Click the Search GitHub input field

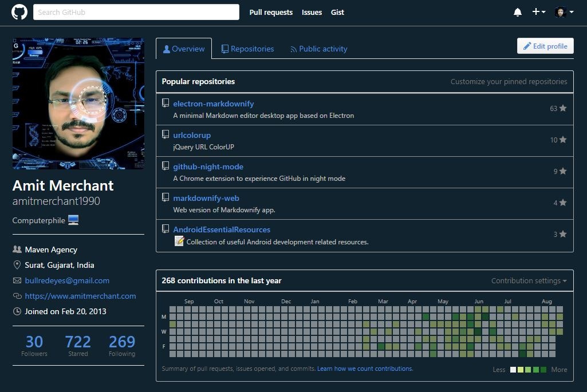click(x=136, y=11)
